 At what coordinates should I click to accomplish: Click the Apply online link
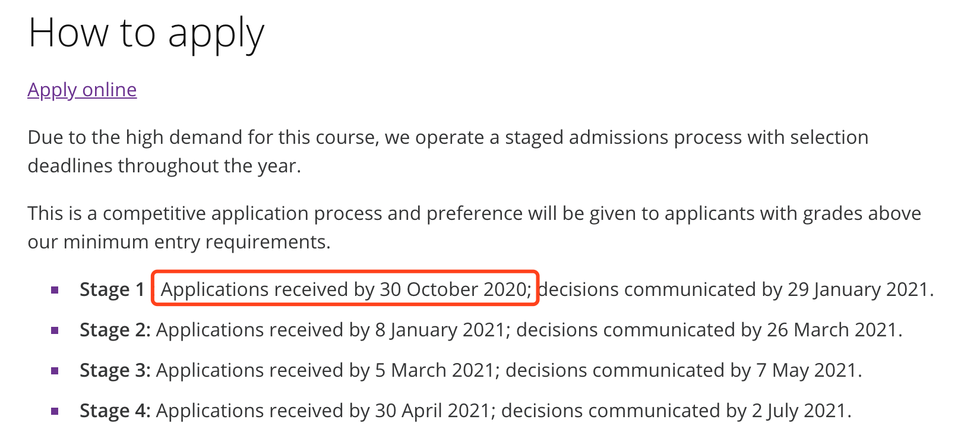(x=82, y=90)
